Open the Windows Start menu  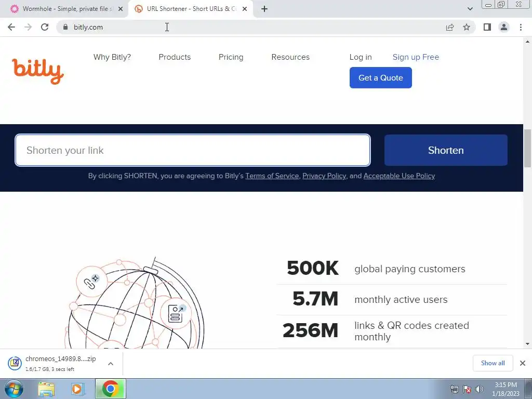coord(14,389)
